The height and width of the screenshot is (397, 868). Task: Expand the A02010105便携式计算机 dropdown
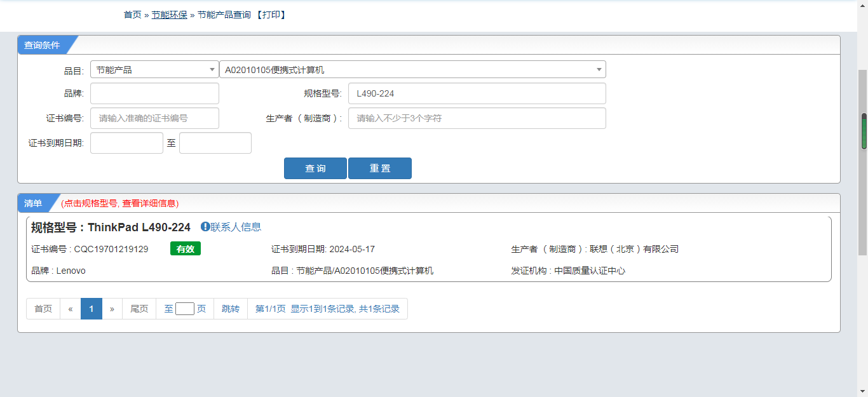point(412,70)
